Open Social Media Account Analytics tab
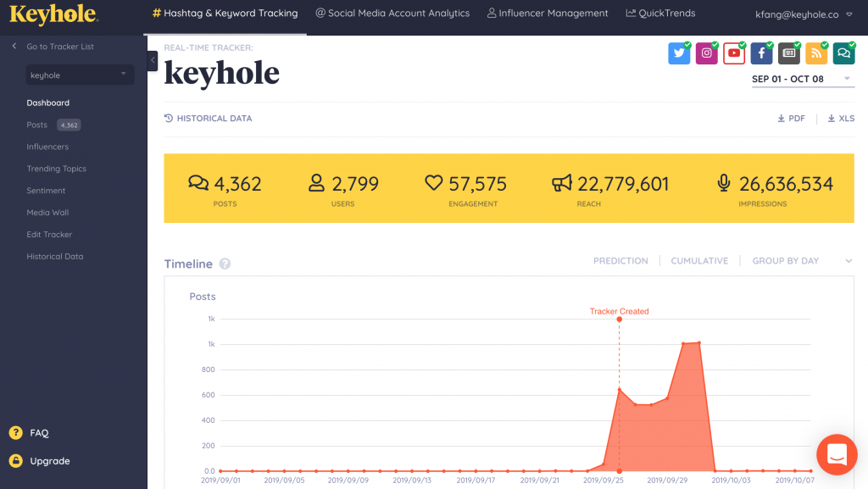 [x=392, y=14]
